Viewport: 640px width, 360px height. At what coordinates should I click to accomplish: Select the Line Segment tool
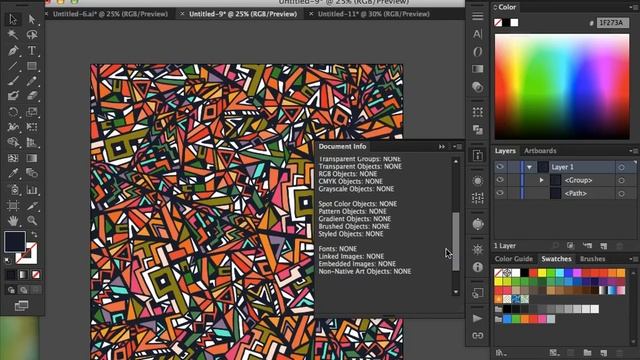coord(13,66)
